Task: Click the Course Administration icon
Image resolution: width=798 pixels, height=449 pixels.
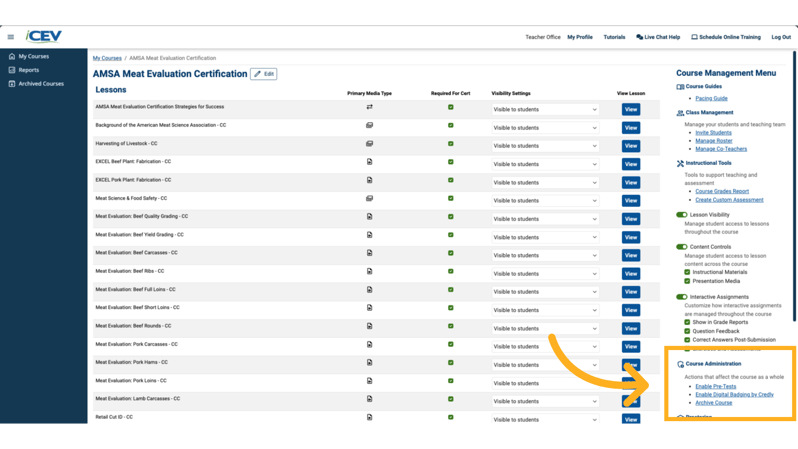Action: (x=680, y=364)
